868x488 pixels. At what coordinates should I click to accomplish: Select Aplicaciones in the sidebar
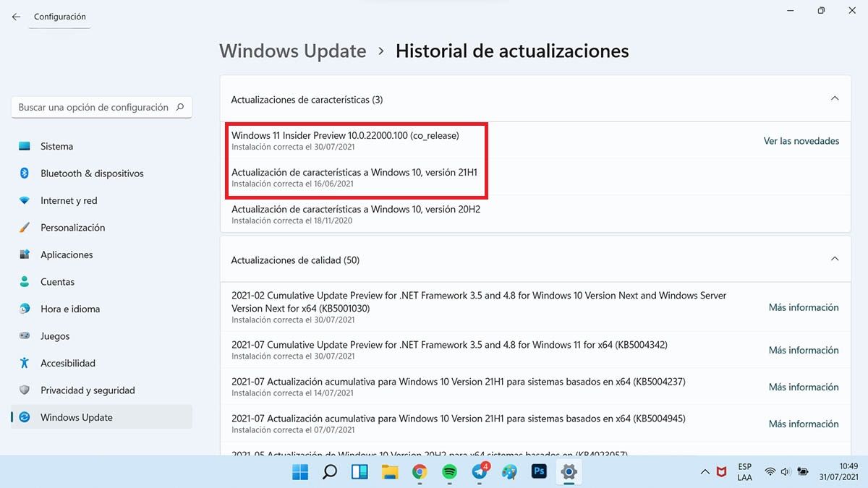(101, 254)
